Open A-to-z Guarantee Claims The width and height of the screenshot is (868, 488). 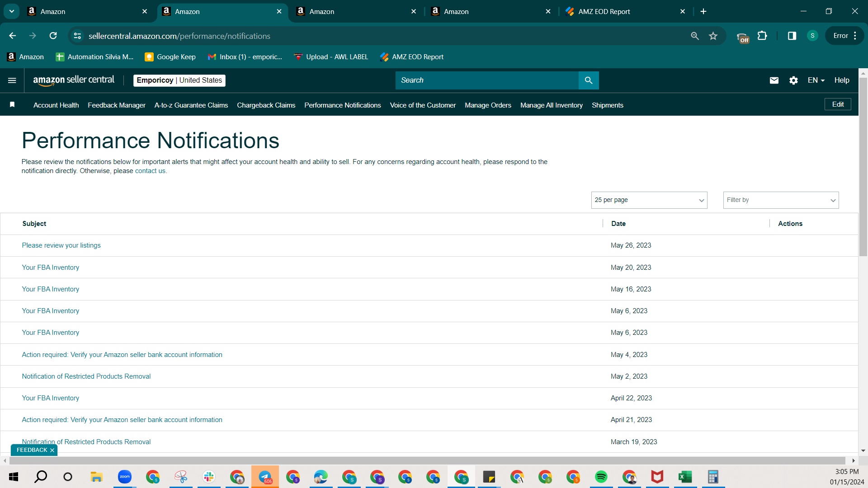click(x=191, y=105)
